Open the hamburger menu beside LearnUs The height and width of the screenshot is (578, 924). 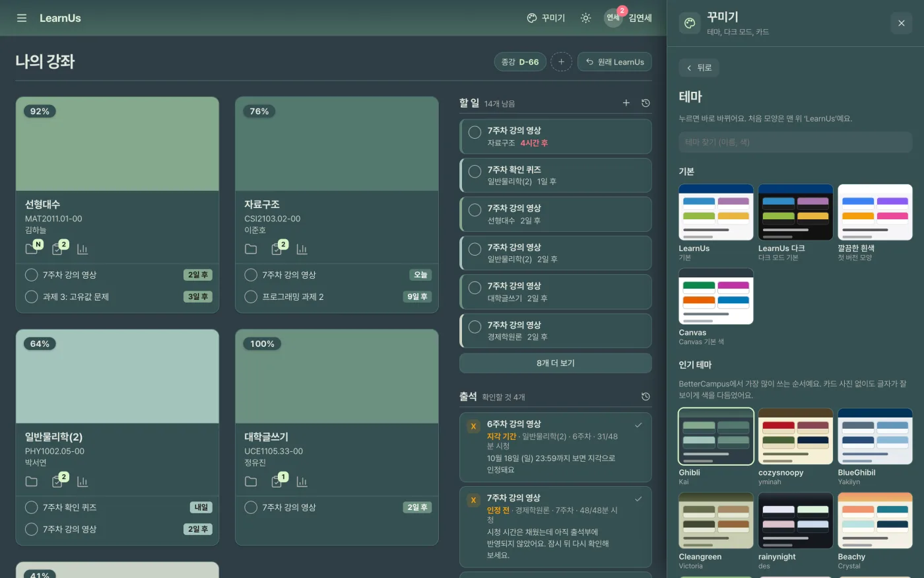[22, 18]
